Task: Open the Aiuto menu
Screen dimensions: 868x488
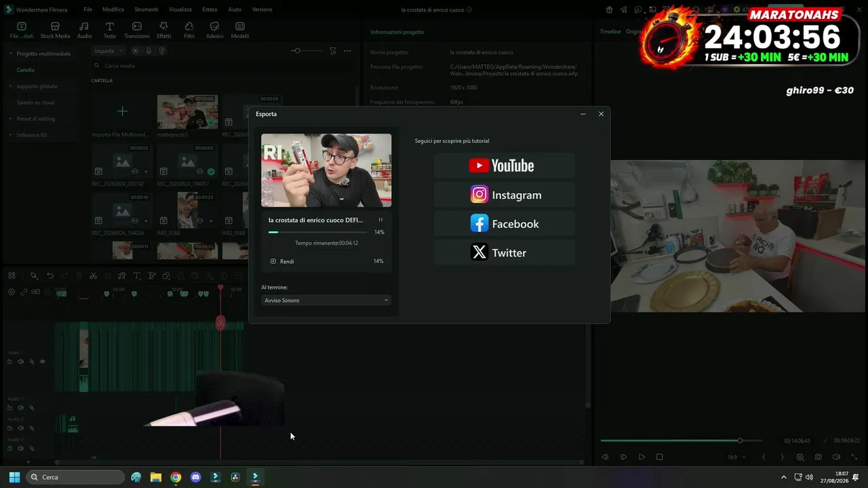Action: [235, 9]
